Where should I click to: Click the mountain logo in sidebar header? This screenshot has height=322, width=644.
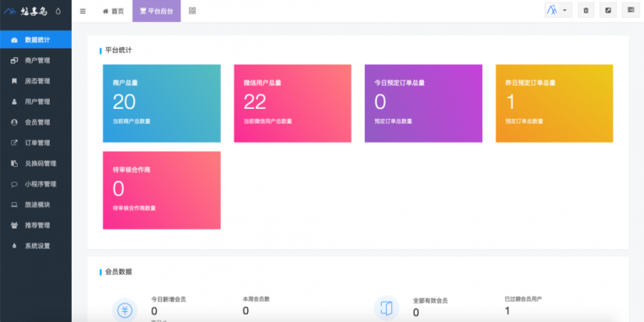click(10, 12)
